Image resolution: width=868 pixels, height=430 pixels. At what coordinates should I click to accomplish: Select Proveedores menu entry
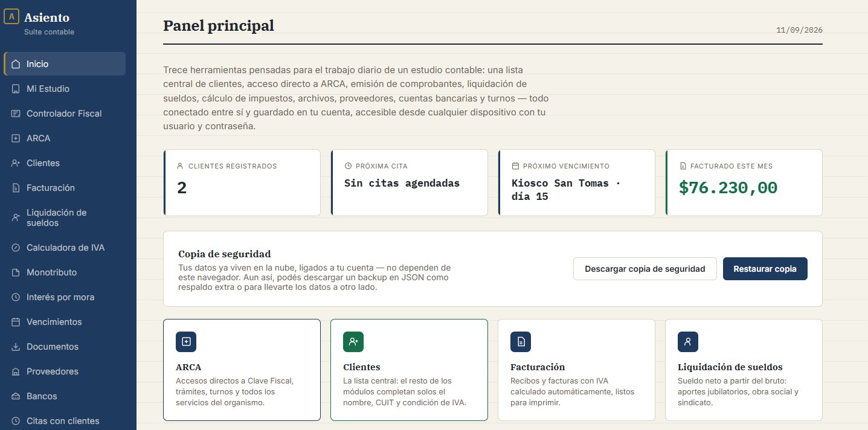65,371
